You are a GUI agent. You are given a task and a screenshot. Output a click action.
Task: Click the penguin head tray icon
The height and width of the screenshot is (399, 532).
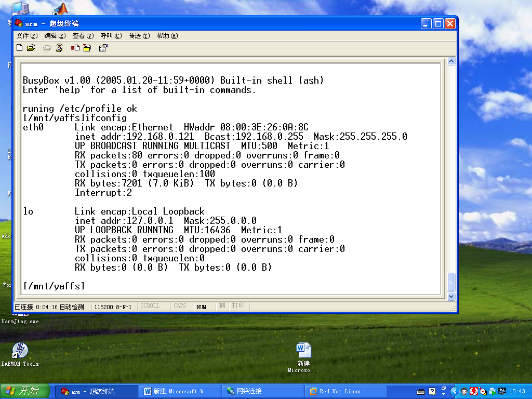click(x=464, y=392)
